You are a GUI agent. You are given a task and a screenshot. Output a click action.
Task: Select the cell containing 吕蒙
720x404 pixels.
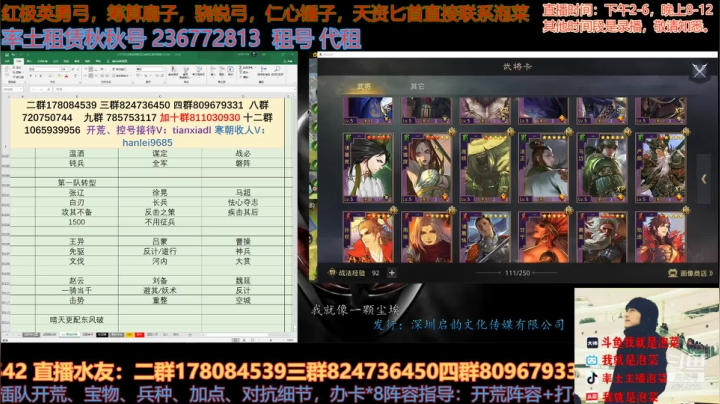pyautogui.click(x=160, y=241)
